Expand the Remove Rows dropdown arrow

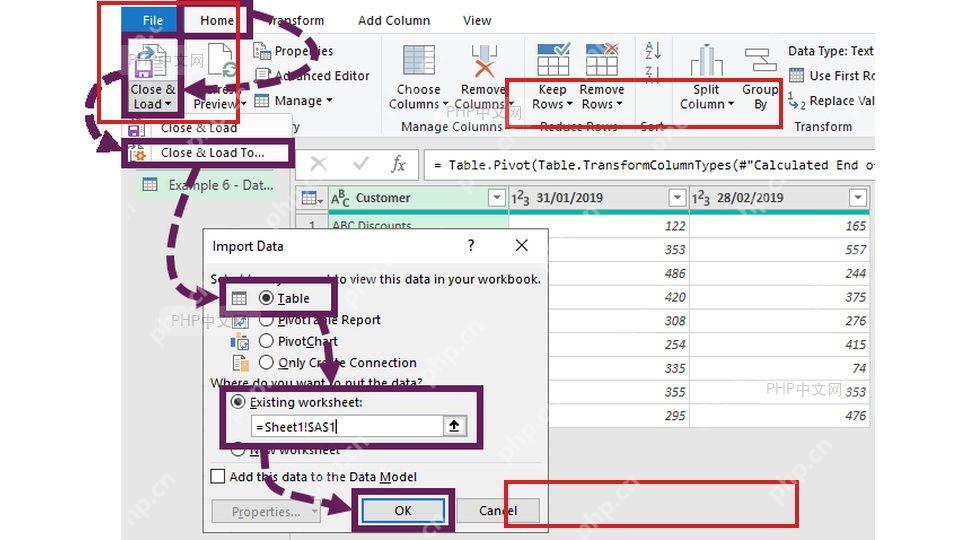coord(618,104)
